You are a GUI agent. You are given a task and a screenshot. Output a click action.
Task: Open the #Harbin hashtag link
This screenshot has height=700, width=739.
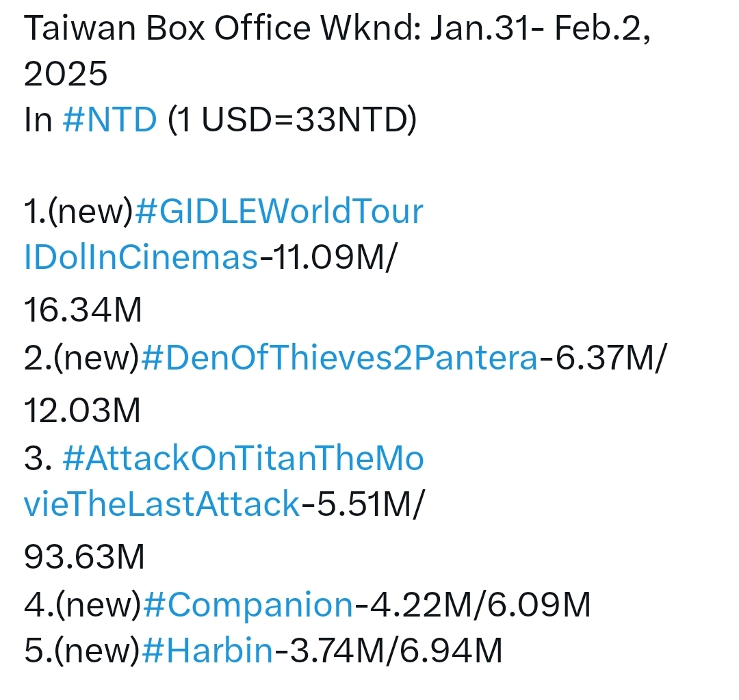tap(207, 650)
